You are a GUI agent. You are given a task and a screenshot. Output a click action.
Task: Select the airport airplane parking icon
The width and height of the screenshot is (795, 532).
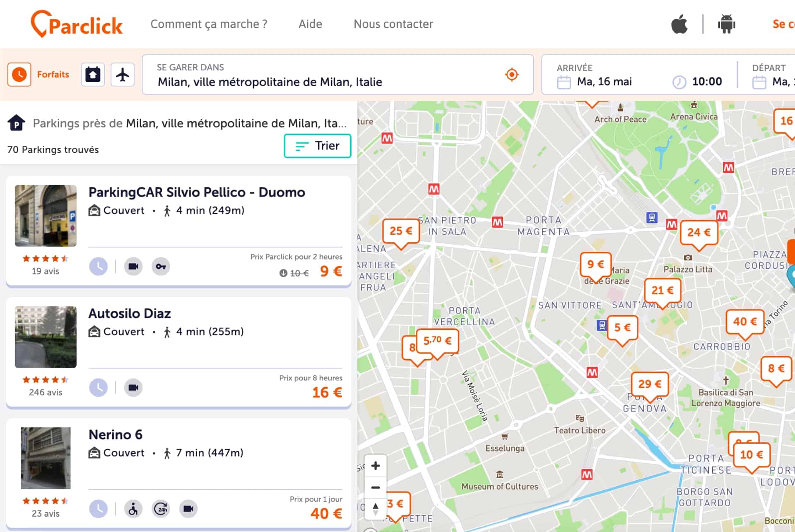[x=123, y=75]
